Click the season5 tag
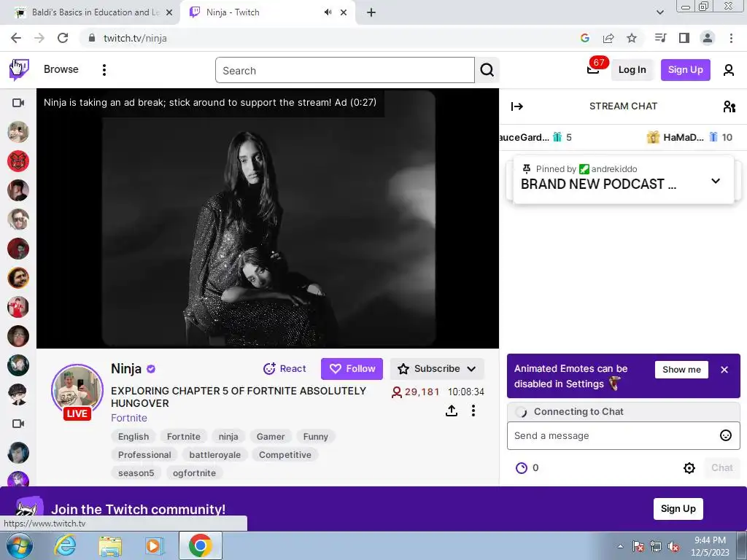Screen dimensions: 747x560 point(136,472)
